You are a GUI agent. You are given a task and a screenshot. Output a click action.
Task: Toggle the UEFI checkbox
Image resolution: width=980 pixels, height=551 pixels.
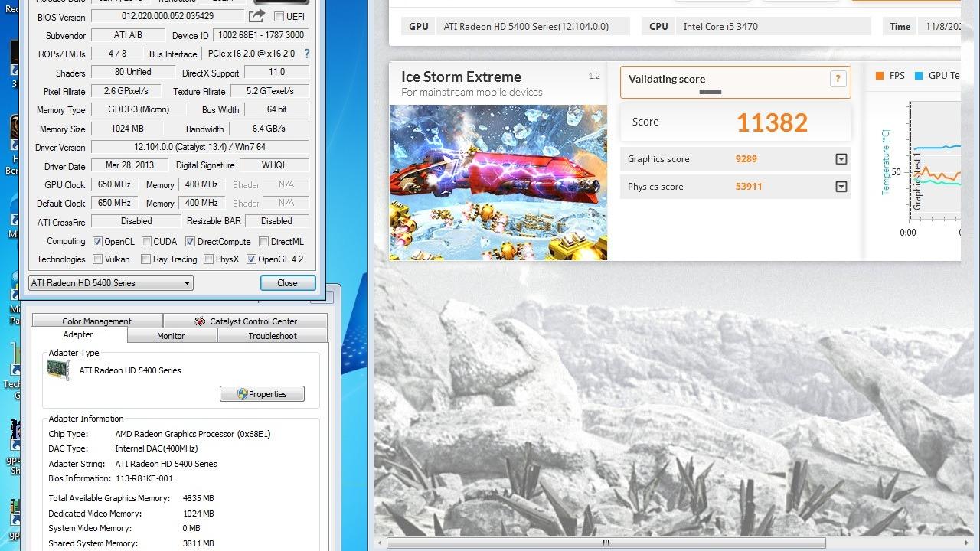click(x=279, y=17)
